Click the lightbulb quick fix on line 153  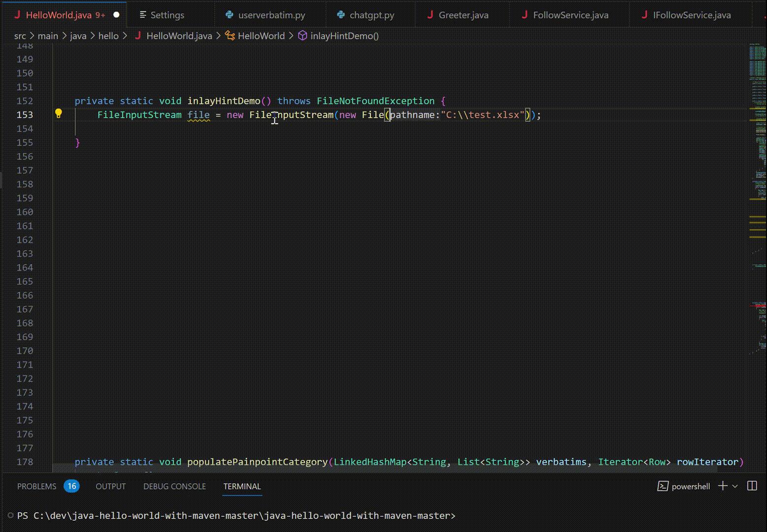tap(59, 113)
